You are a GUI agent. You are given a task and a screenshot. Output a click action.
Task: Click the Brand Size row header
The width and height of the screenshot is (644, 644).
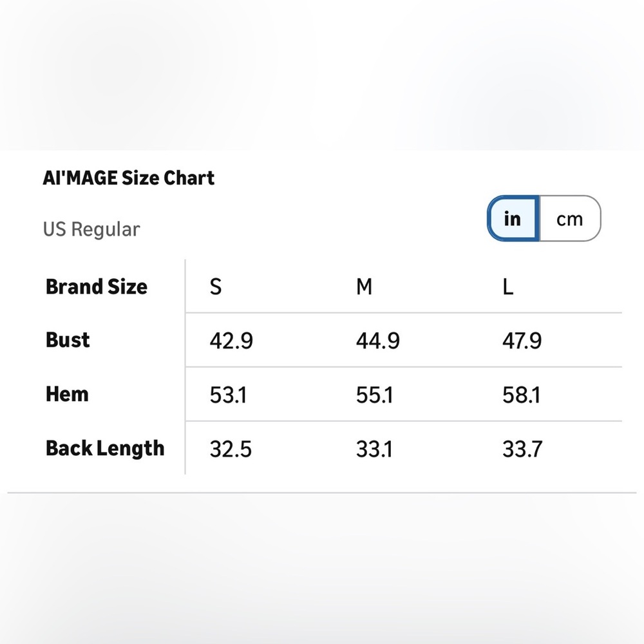pyautogui.click(x=97, y=287)
